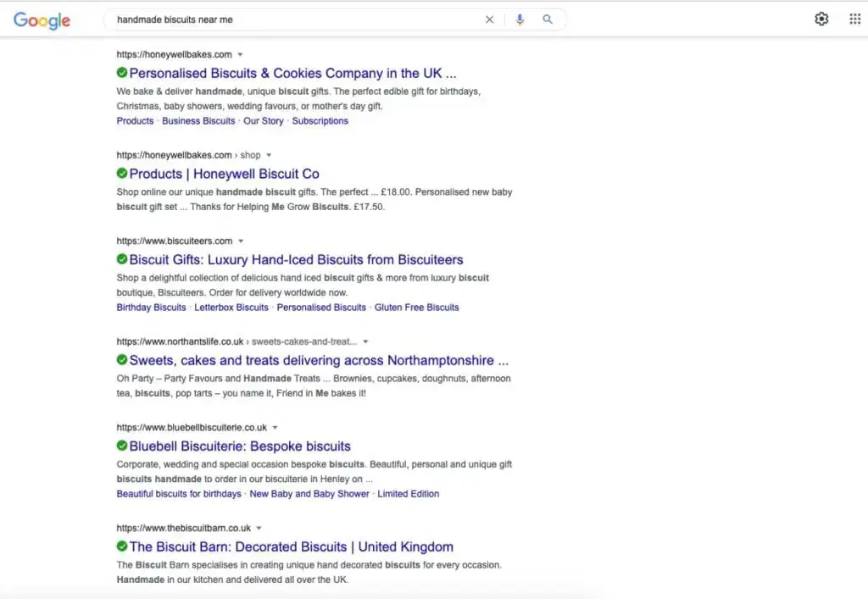Screen dimensions: 868x599
Task: Click the green checkmark beside Bluebell Biscuiterie
Action: coord(121,446)
